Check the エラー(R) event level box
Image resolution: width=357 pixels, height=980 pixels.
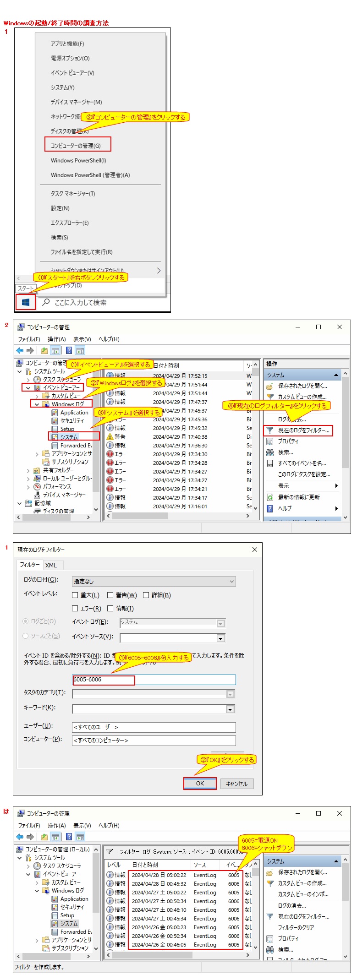click(x=75, y=609)
